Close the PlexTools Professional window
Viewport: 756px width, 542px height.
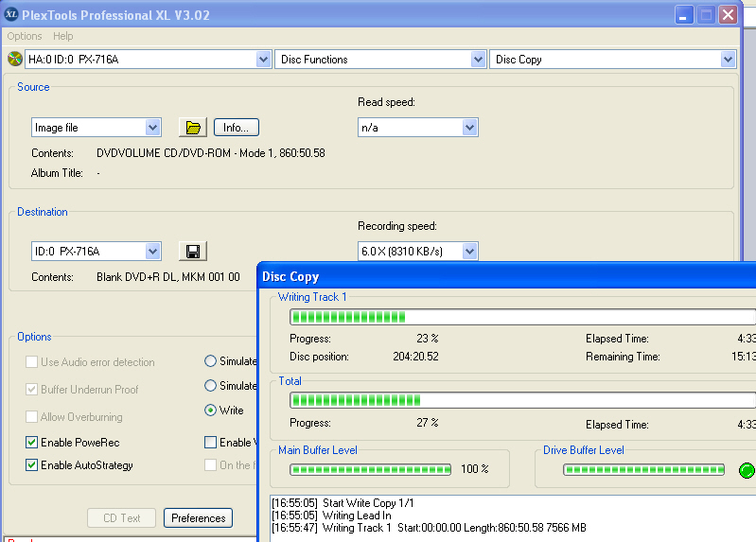click(x=728, y=15)
